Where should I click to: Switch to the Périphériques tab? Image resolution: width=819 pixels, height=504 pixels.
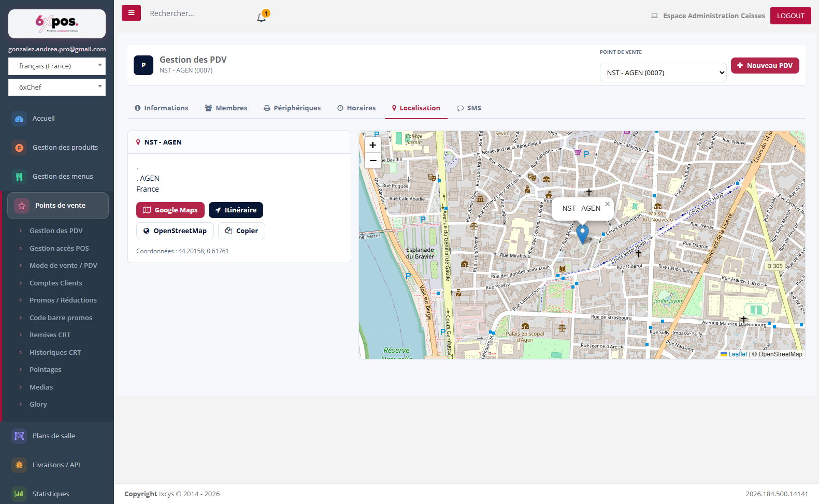(x=292, y=108)
